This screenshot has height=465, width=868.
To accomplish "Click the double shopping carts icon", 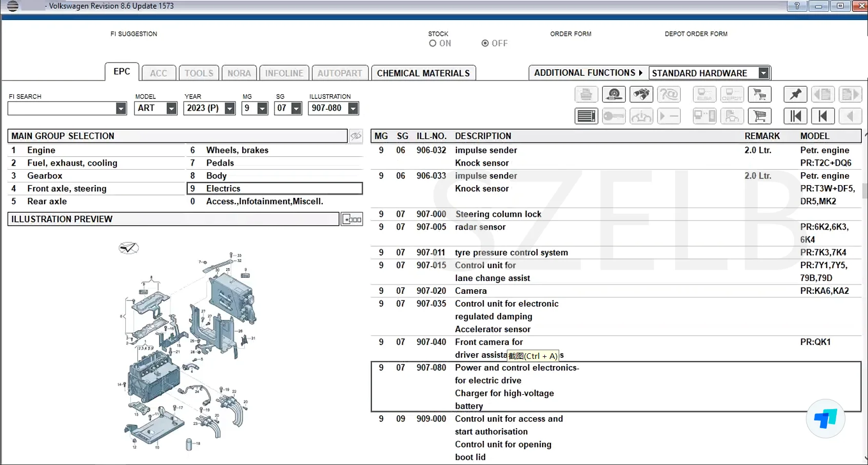I will (760, 94).
